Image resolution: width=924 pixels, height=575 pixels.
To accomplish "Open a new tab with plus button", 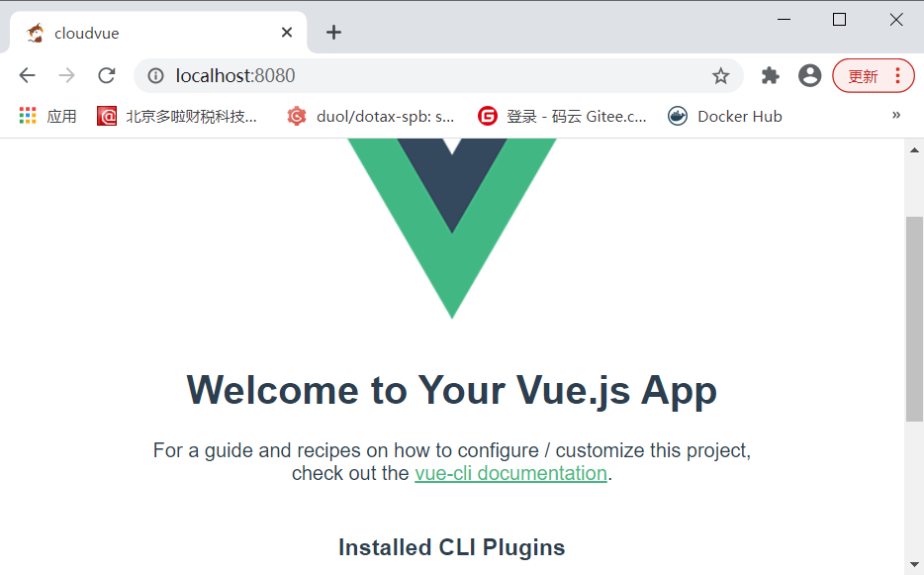I will 333,33.
